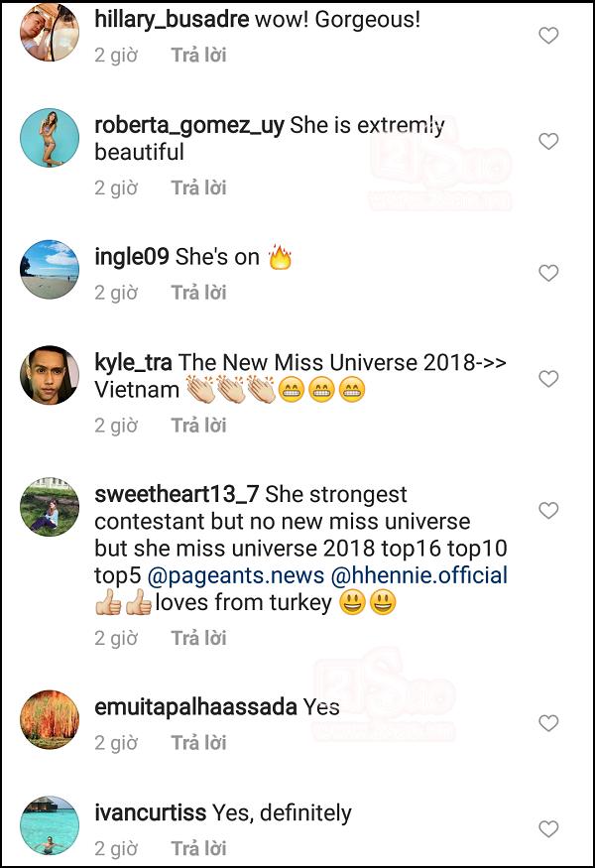Open the @hhennie.official mention
This screenshot has width=595, height=868.
[x=419, y=575]
